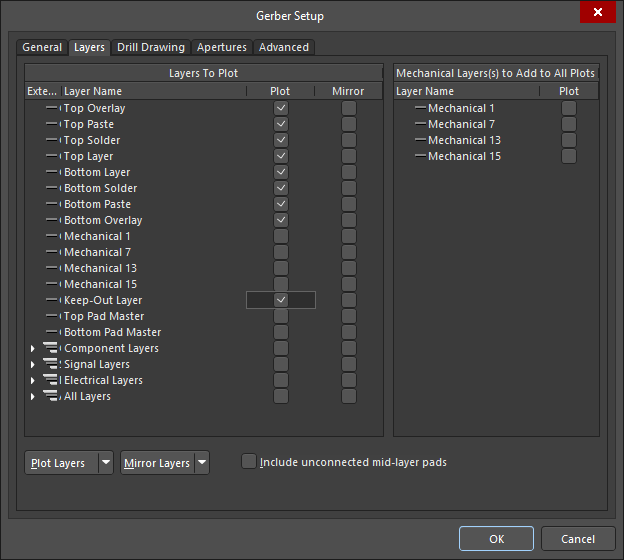Check Mirror for Bottom Layer
The height and width of the screenshot is (560, 624).
pos(349,172)
